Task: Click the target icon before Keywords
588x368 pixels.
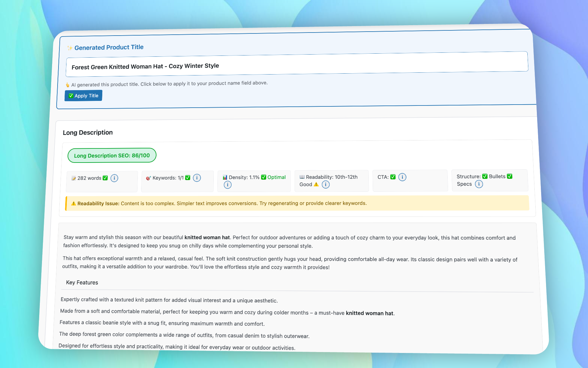Action: (x=149, y=178)
